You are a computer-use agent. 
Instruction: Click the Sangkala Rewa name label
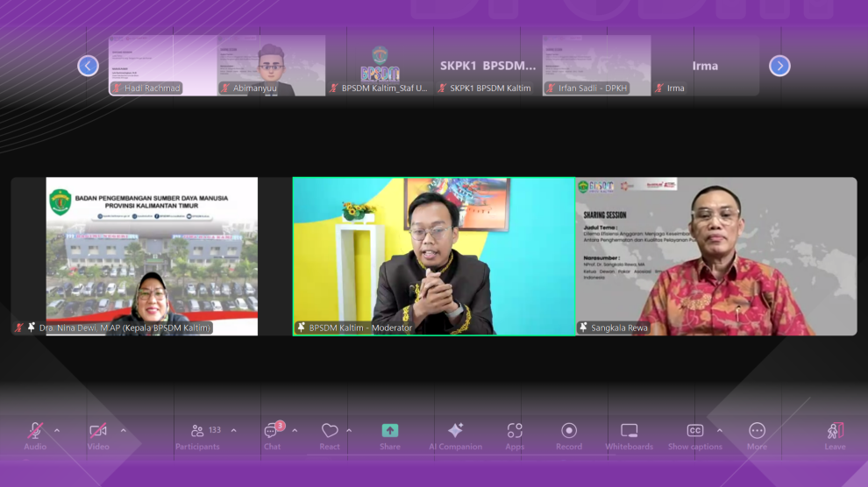click(619, 328)
